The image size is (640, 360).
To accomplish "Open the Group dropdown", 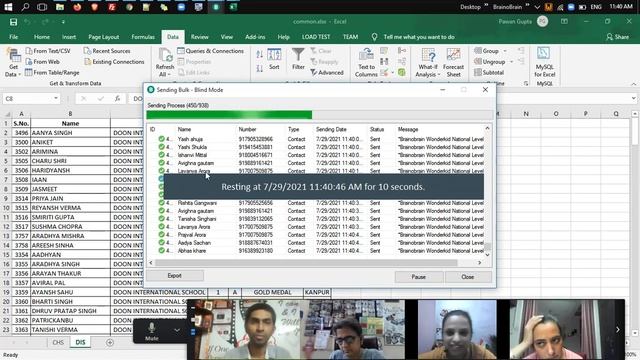I will [x=490, y=51].
